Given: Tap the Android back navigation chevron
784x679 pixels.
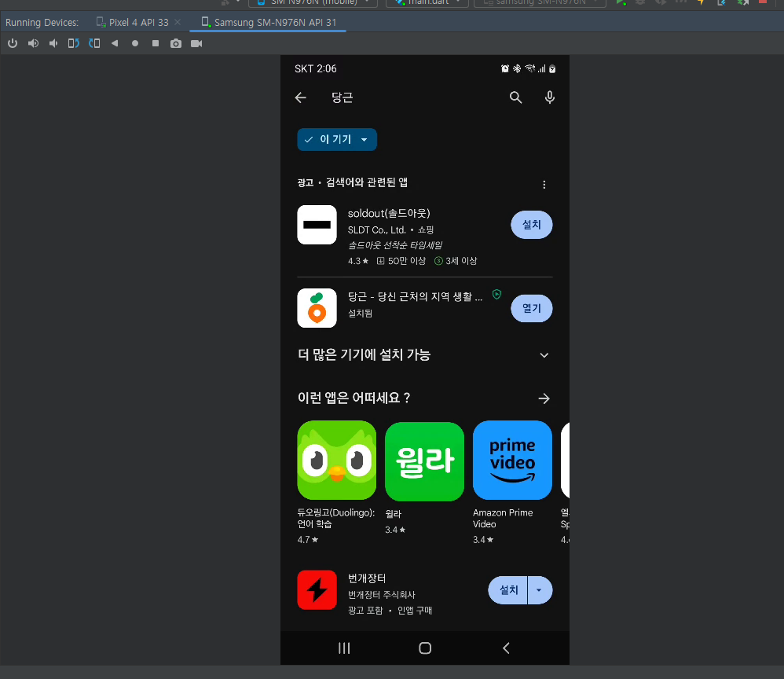Looking at the screenshot, I should (506, 648).
